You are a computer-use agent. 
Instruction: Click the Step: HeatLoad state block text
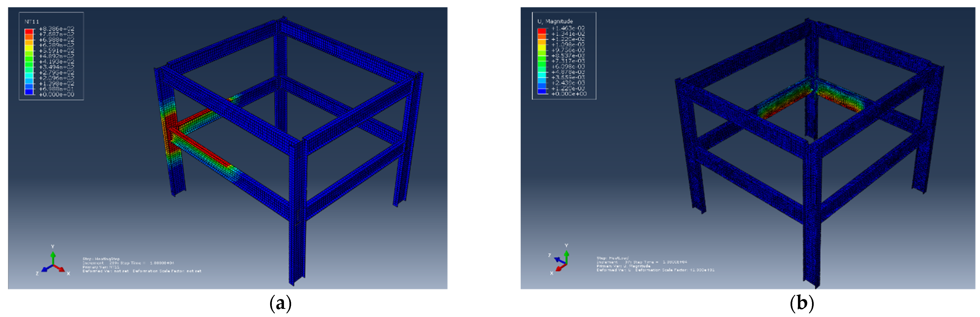click(613, 258)
